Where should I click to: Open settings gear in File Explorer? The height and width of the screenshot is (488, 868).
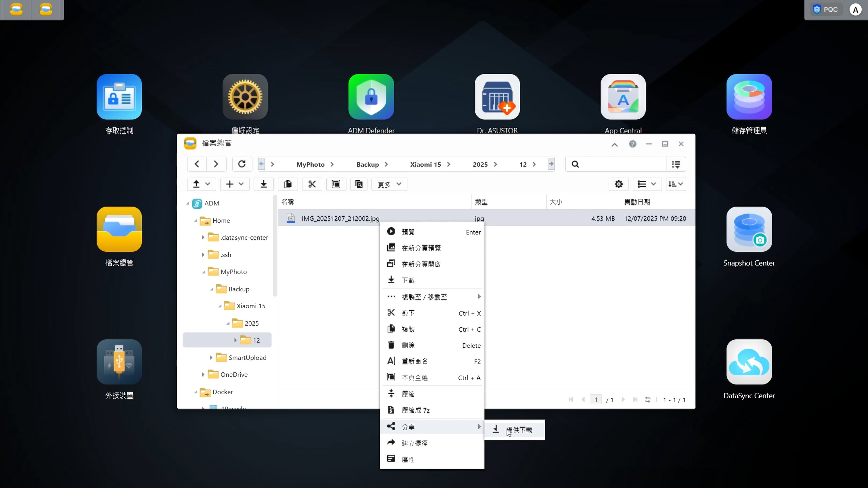[x=618, y=184]
